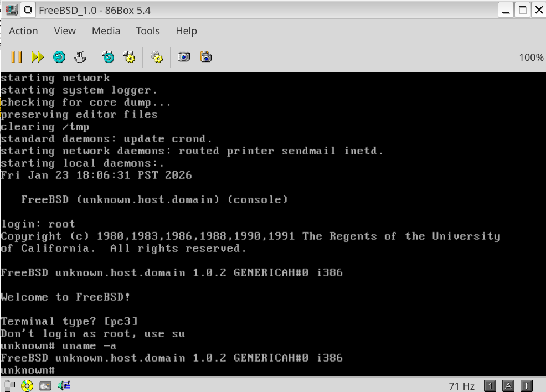The width and height of the screenshot is (546, 392).
Task: Click the hard disk status icon
Action: (45, 385)
